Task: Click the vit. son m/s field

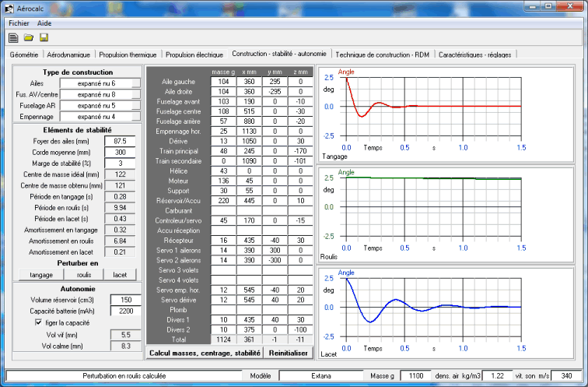Action: click(x=567, y=376)
